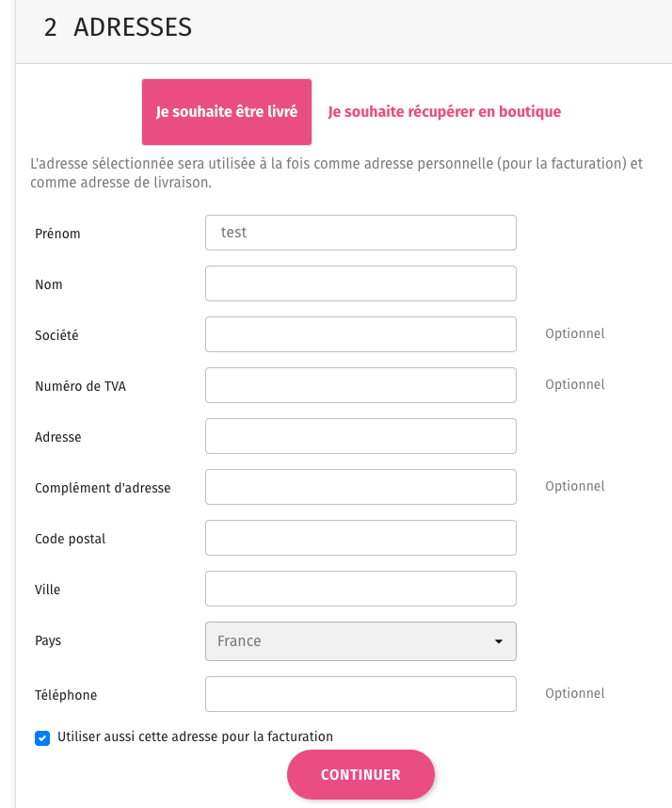Click the Téléphone field label

click(x=66, y=695)
